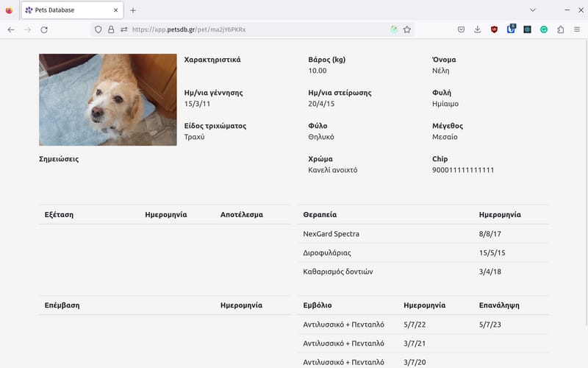Open the Downloads panel icon

pos(477,29)
